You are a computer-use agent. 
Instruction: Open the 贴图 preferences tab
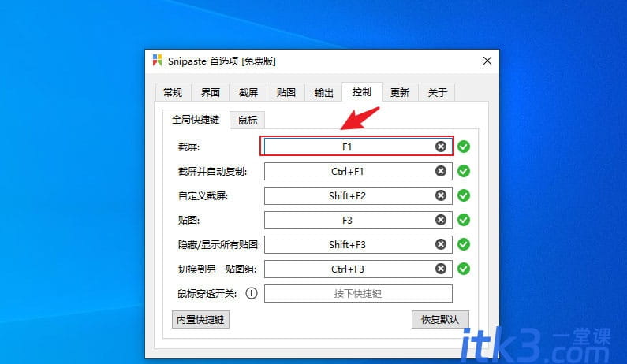[x=286, y=93]
